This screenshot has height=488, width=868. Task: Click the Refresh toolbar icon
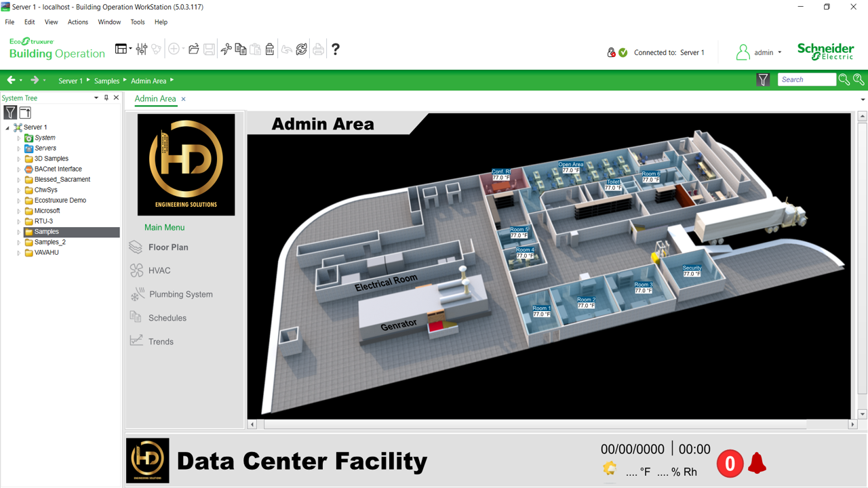pyautogui.click(x=302, y=49)
